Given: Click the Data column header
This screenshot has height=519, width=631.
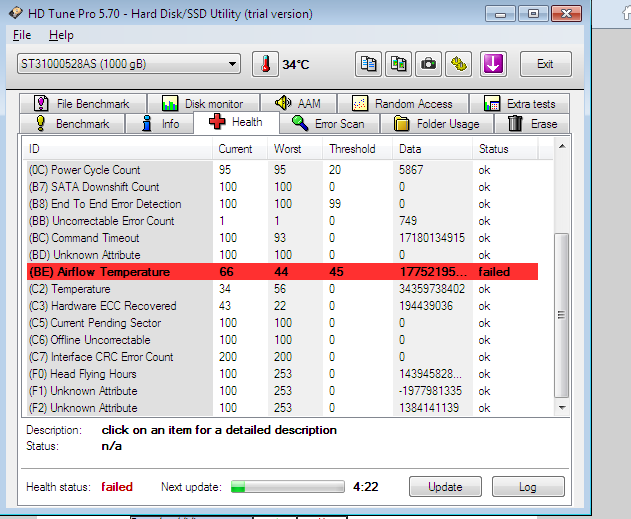Looking at the screenshot, I should coord(433,149).
